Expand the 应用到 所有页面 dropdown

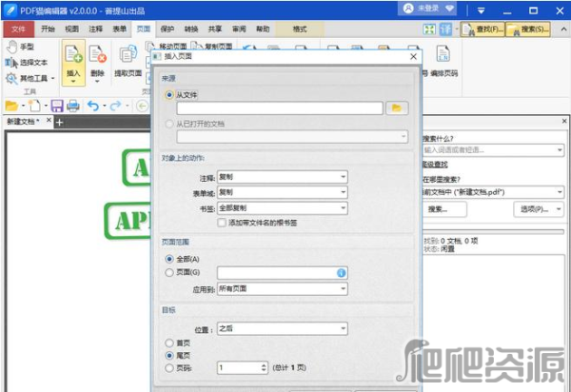coord(282,288)
